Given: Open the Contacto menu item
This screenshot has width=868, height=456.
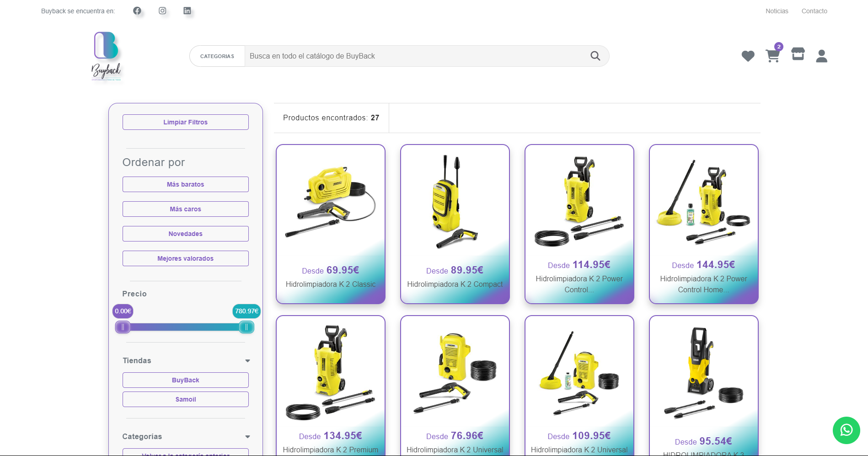Looking at the screenshot, I should tap(814, 11).
